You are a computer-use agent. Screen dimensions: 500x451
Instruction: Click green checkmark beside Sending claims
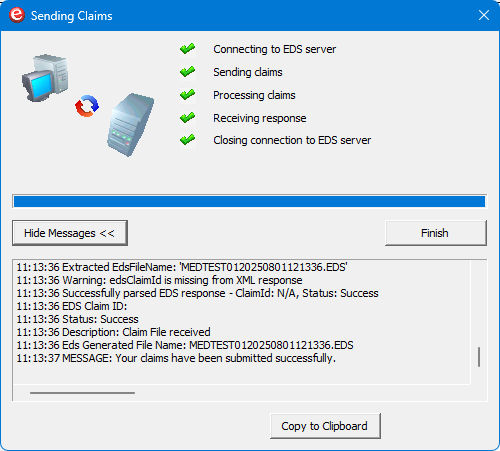187,72
